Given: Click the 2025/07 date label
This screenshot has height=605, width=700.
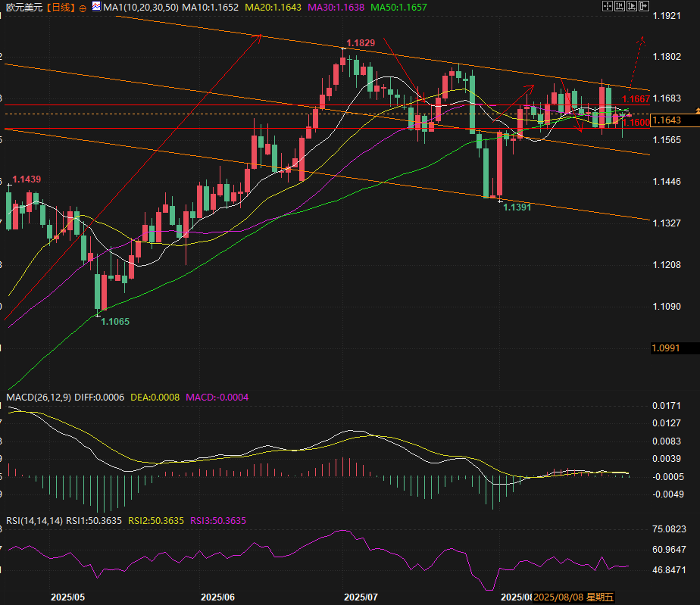Looking at the screenshot, I should [361, 597].
